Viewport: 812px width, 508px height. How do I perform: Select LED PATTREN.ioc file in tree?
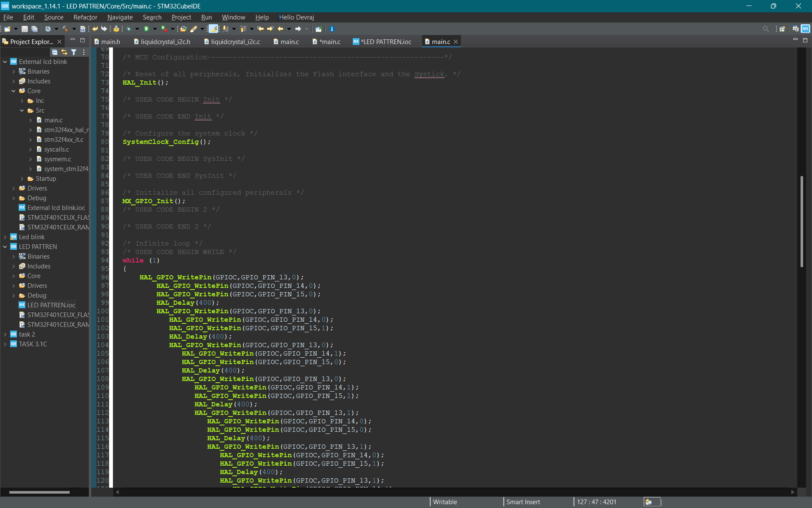(x=47, y=305)
